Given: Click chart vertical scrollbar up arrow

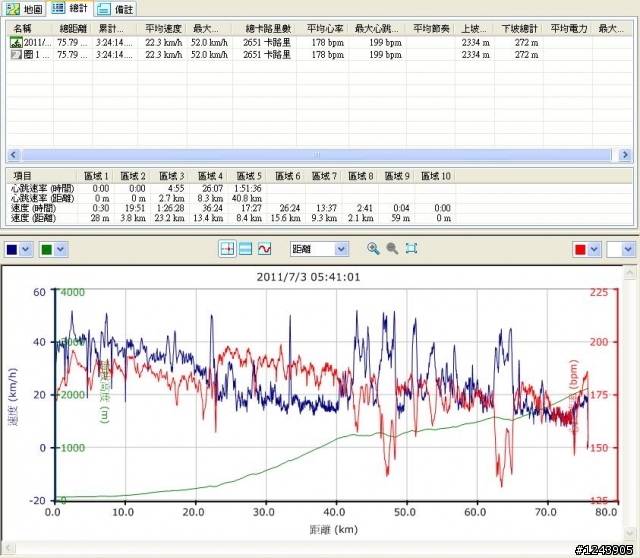Looking at the screenshot, I should pos(630,272).
